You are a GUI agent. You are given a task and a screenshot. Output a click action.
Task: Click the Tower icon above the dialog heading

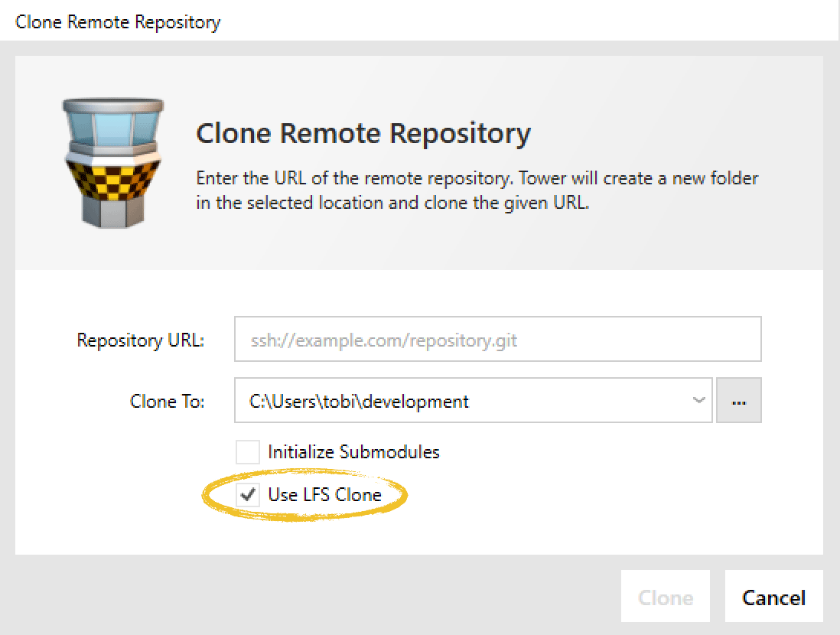point(112,161)
